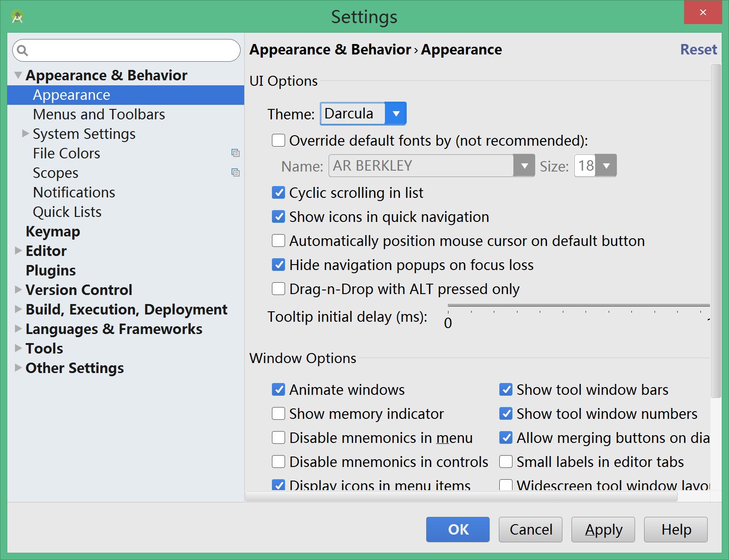Open the Theme dropdown
This screenshot has height=560, width=729.
point(363,113)
